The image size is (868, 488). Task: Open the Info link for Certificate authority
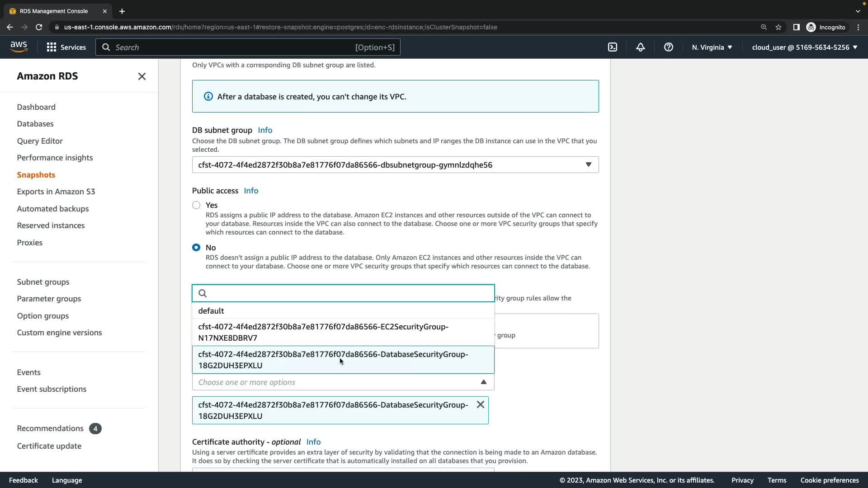[x=313, y=442]
